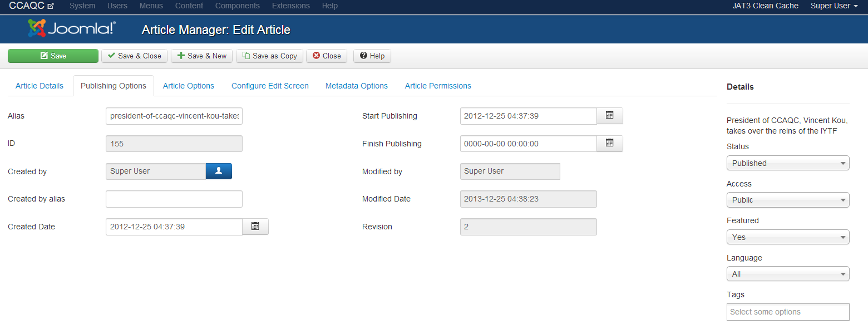Click the 'Modified Date' label
The width and height of the screenshot is (868, 324).
coord(386,199)
